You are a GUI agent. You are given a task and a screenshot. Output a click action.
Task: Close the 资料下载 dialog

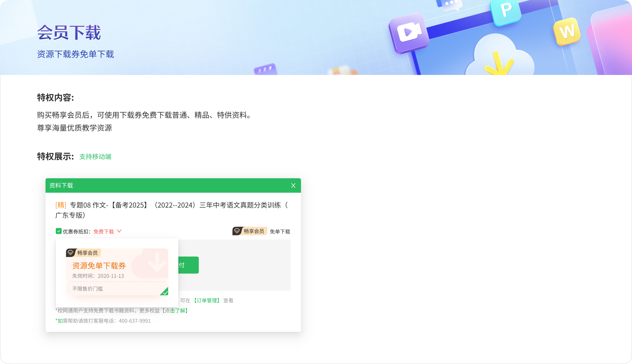293,186
